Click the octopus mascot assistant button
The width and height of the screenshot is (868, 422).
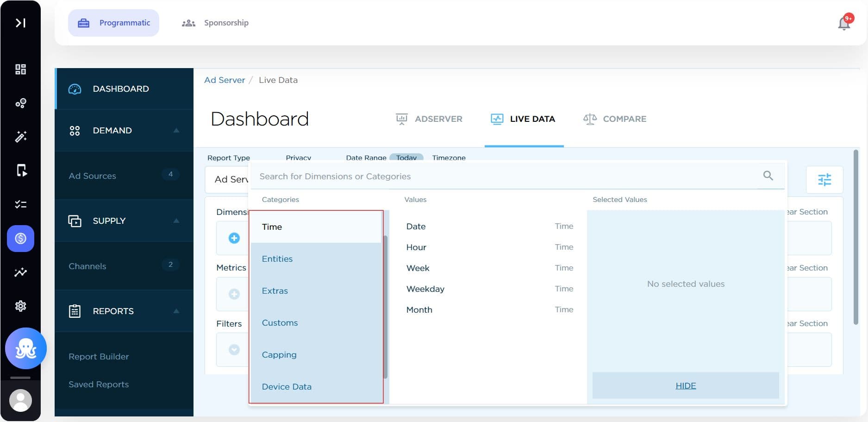[26, 348]
